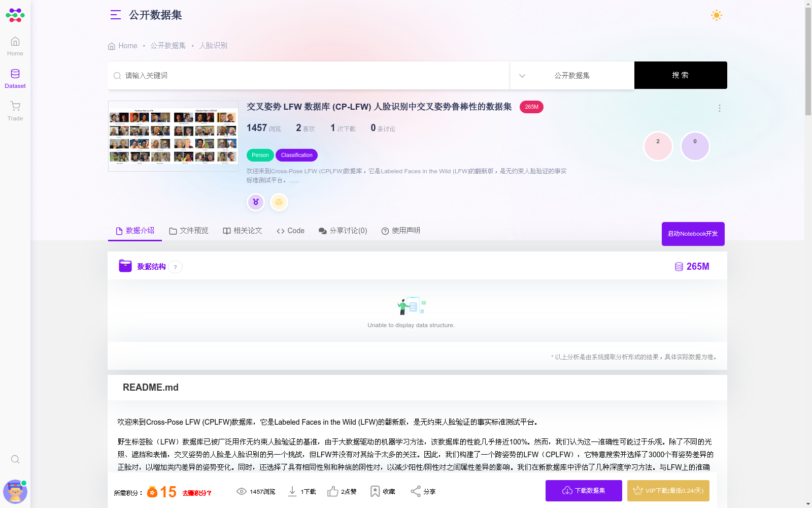Expand the 公开数据集 search category dropdown
Viewport: 812px width, 508px height.
pyautogui.click(x=572, y=75)
